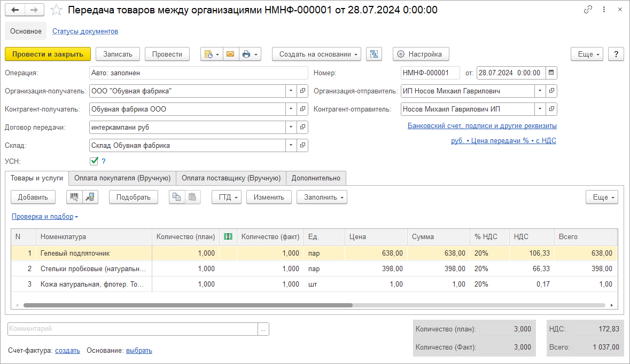Viewport: 630px width, 364px height.
Task: Switch to the Оплата покупателя (Вручную) tab
Action: (122, 178)
